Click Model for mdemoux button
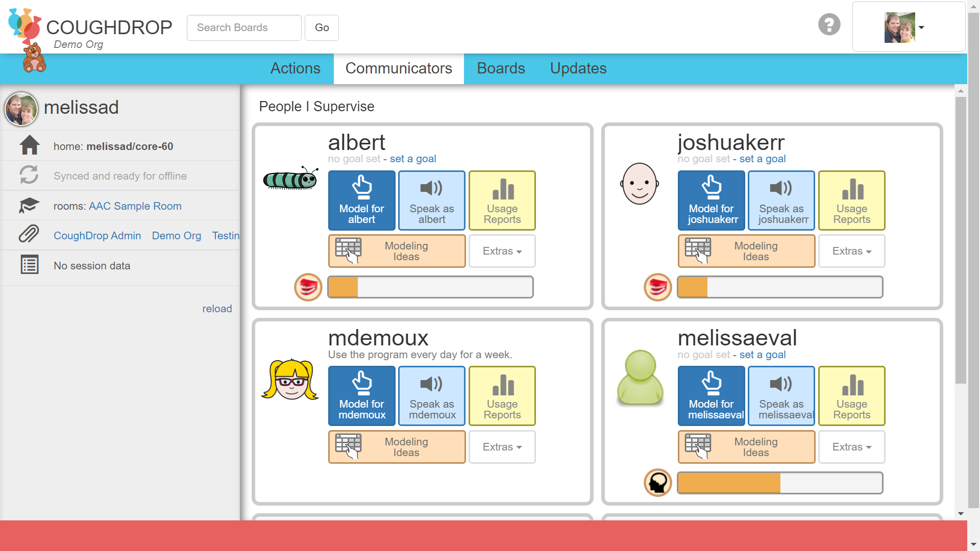Image resolution: width=980 pixels, height=551 pixels. pyautogui.click(x=362, y=396)
